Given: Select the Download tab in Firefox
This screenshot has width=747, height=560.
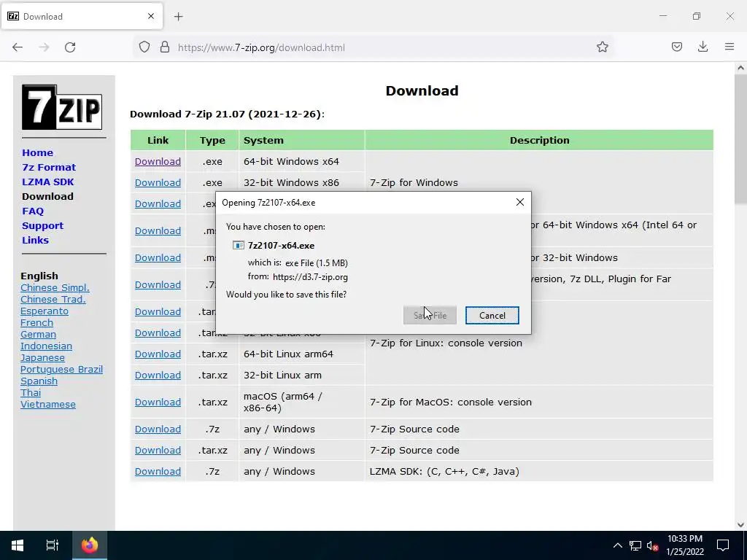Looking at the screenshot, I should click(x=82, y=16).
